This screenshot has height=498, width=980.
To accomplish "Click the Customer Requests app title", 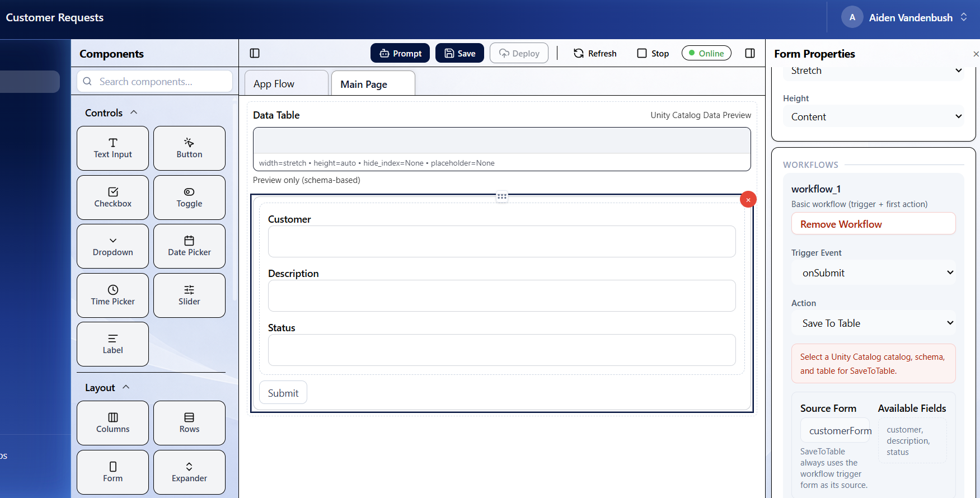I will (x=54, y=17).
